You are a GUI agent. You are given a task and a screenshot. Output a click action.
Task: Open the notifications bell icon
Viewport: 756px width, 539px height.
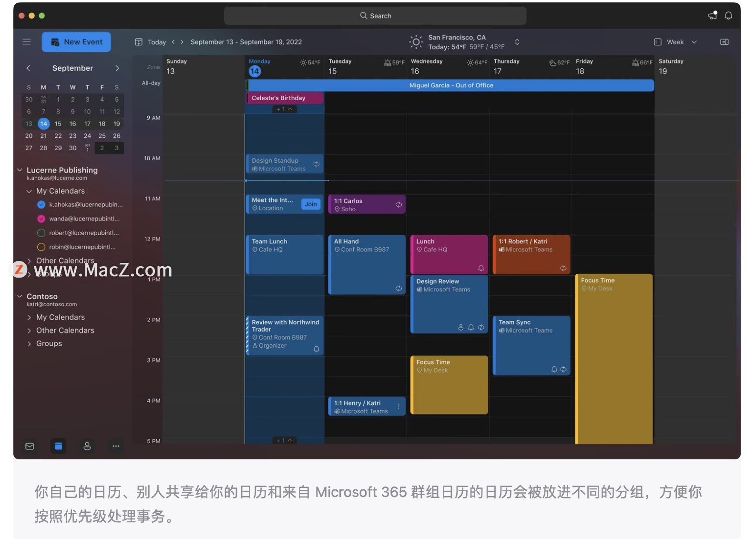(728, 16)
